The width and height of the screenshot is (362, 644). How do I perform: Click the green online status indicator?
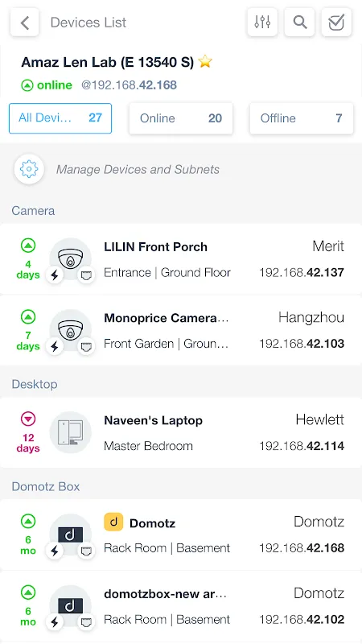point(47,85)
